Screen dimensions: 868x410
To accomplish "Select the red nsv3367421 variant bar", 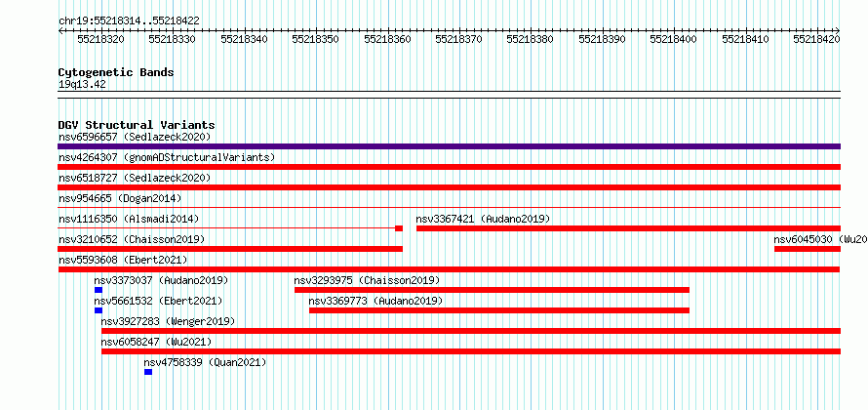I will click(628, 228).
